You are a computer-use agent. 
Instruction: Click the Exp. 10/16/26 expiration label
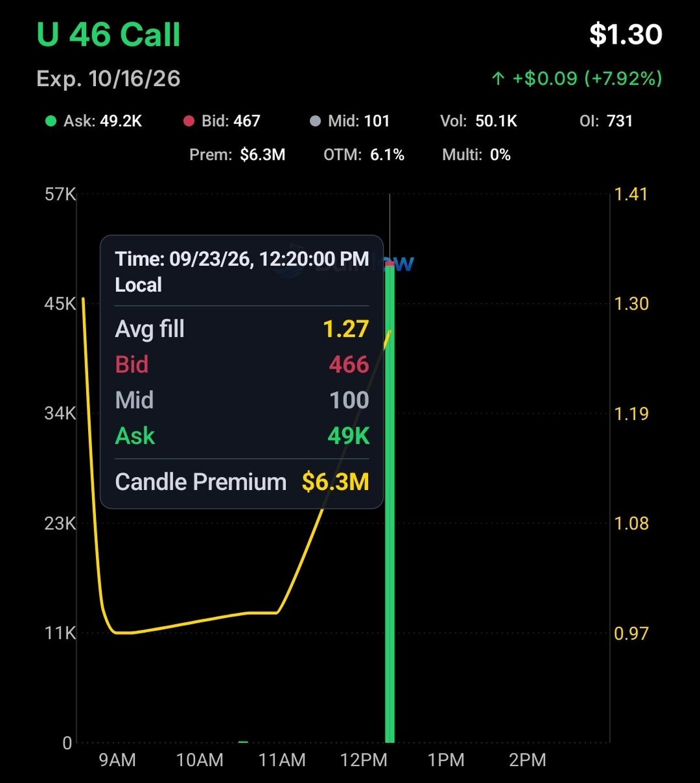coord(108,79)
